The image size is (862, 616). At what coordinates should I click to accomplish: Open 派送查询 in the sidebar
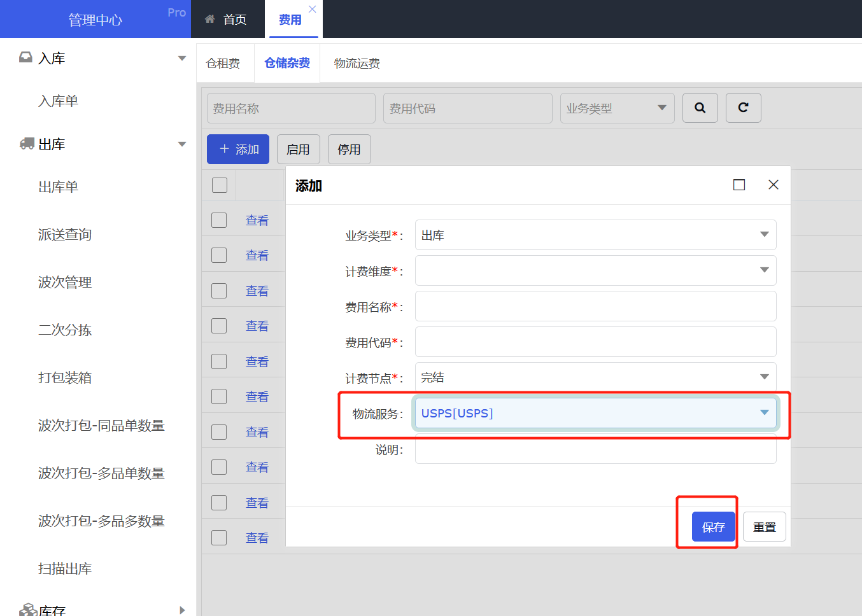[65, 234]
